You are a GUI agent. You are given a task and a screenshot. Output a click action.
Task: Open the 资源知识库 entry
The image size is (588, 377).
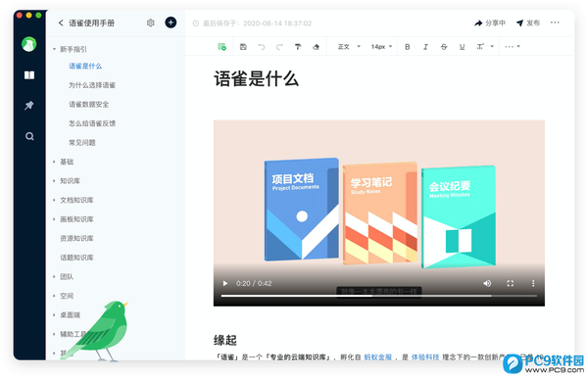[x=76, y=238]
